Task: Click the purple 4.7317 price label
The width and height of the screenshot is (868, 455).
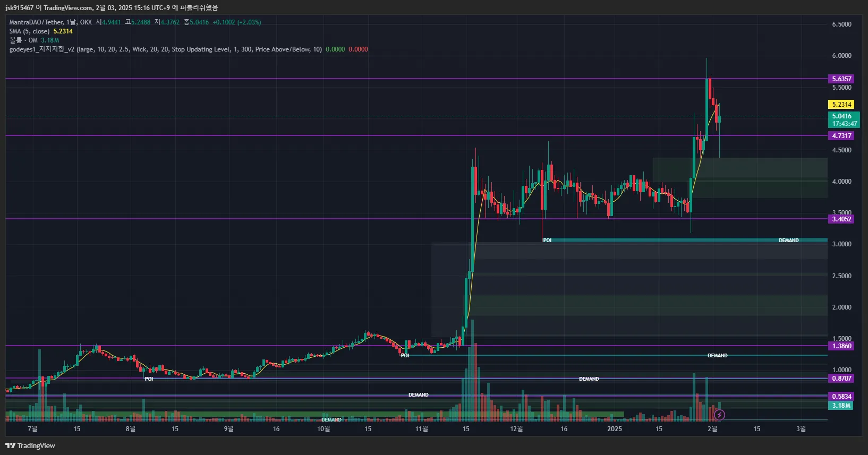Action: (841, 136)
